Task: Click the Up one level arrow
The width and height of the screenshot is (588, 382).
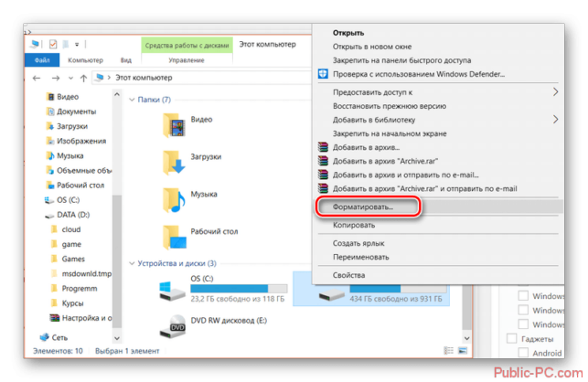Action: [x=83, y=78]
